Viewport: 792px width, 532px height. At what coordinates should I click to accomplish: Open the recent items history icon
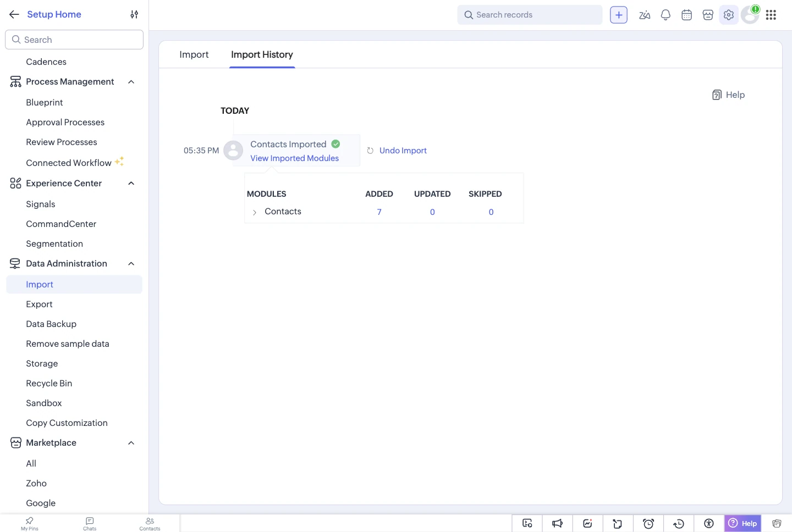tap(679, 523)
